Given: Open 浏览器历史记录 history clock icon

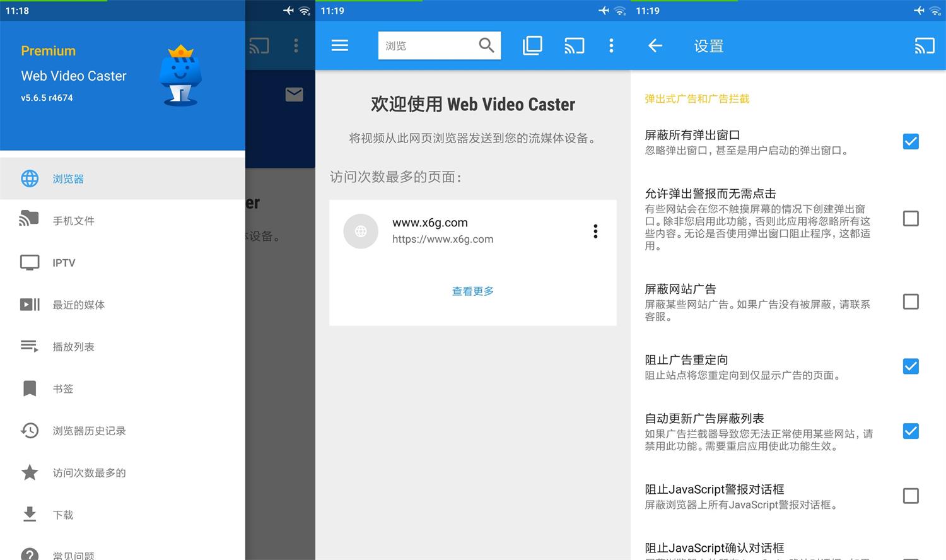Looking at the screenshot, I should [x=30, y=431].
